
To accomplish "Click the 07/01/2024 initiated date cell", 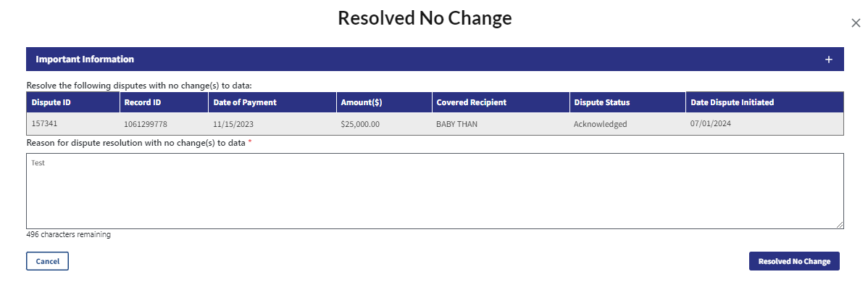I will 764,124.
